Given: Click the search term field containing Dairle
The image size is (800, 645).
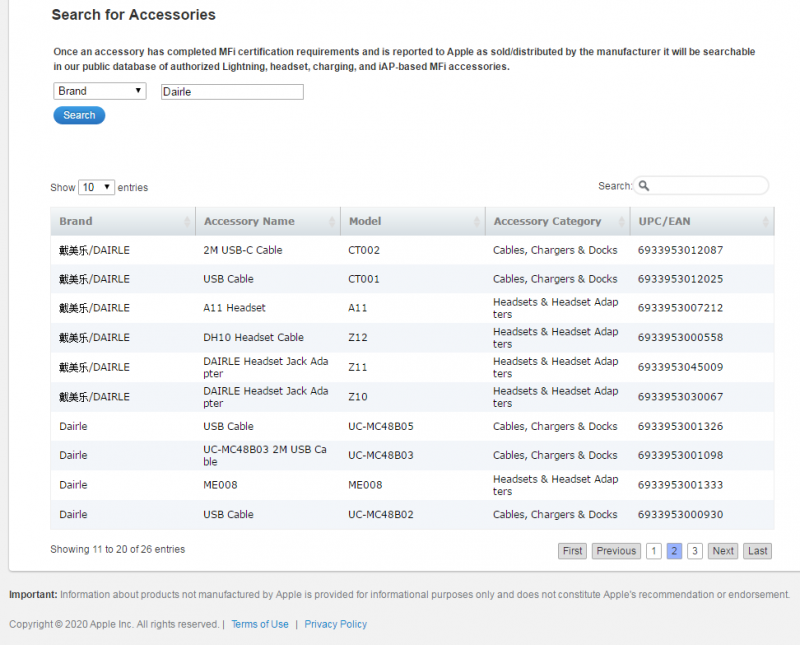Looking at the screenshot, I should [x=232, y=92].
